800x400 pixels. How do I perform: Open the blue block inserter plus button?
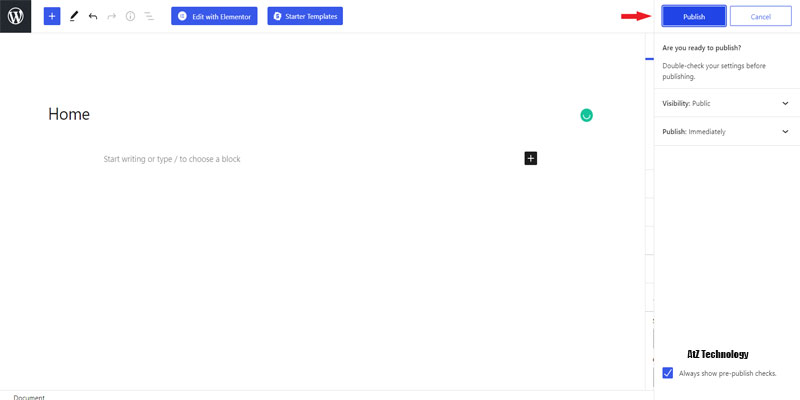click(52, 16)
